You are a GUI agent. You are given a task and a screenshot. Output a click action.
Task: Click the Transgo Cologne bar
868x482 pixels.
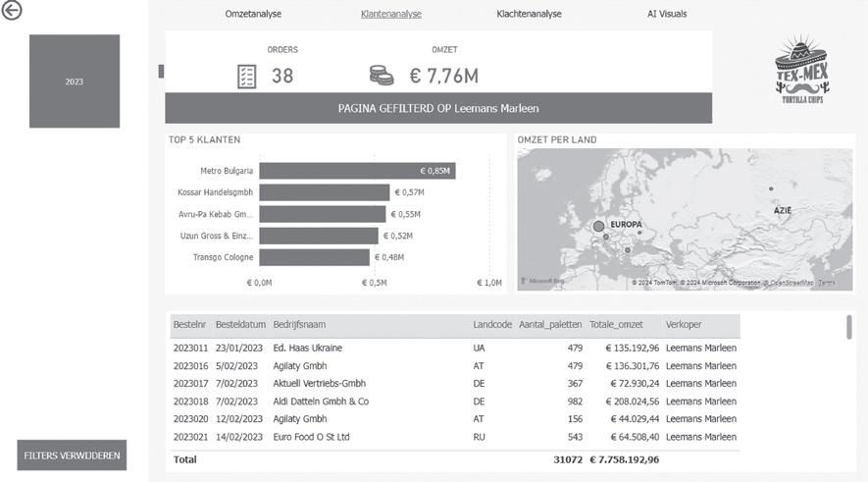tap(315, 257)
